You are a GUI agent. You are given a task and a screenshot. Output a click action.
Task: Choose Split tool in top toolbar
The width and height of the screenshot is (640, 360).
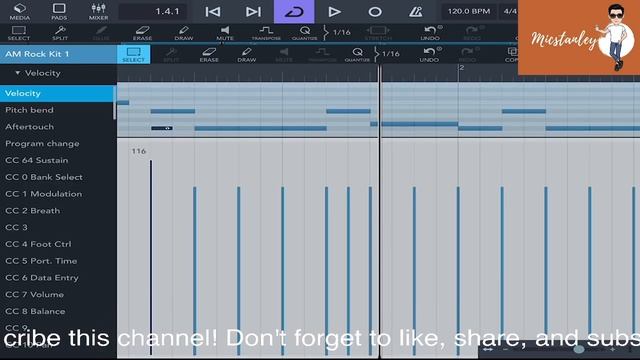pyautogui.click(x=60, y=33)
